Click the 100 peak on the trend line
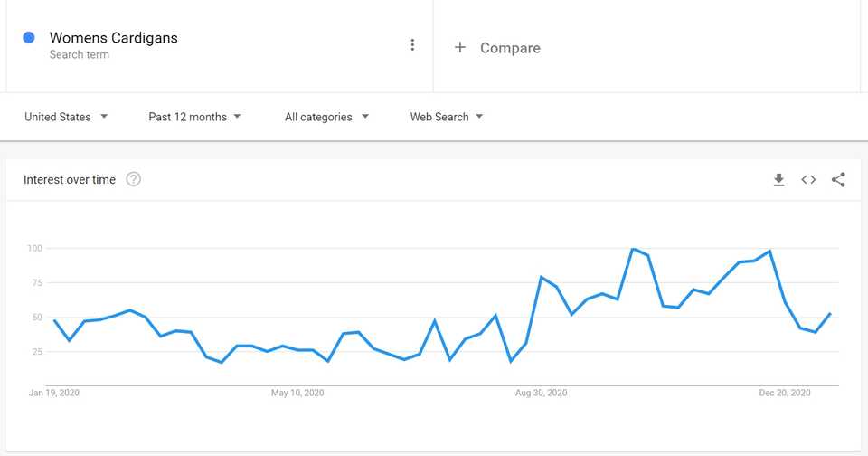Viewport: 868px width, 456px height. point(633,249)
